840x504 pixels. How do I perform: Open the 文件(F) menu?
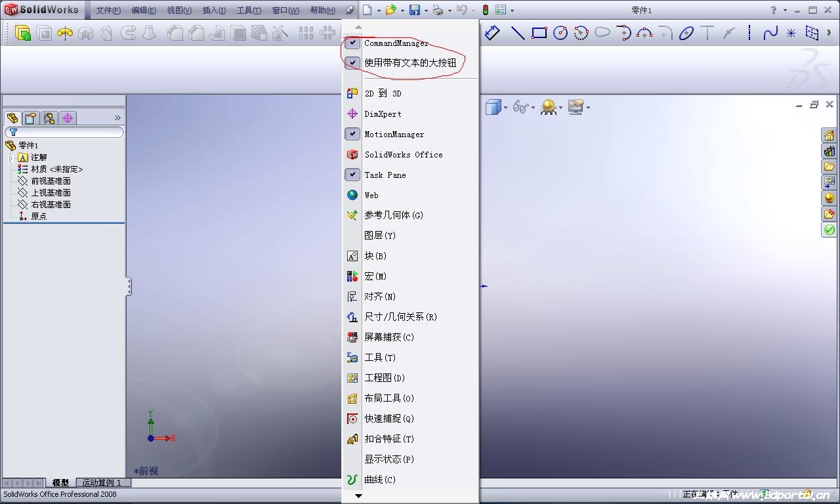pyautogui.click(x=108, y=10)
